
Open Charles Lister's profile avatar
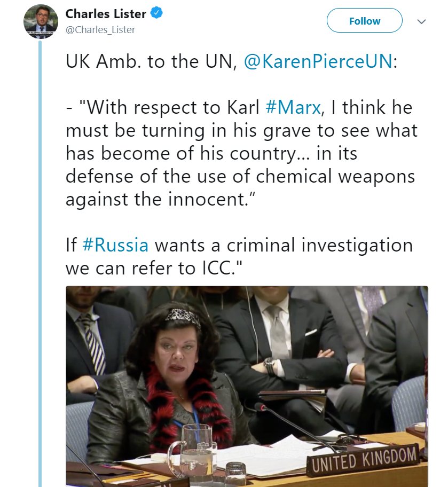point(41,21)
